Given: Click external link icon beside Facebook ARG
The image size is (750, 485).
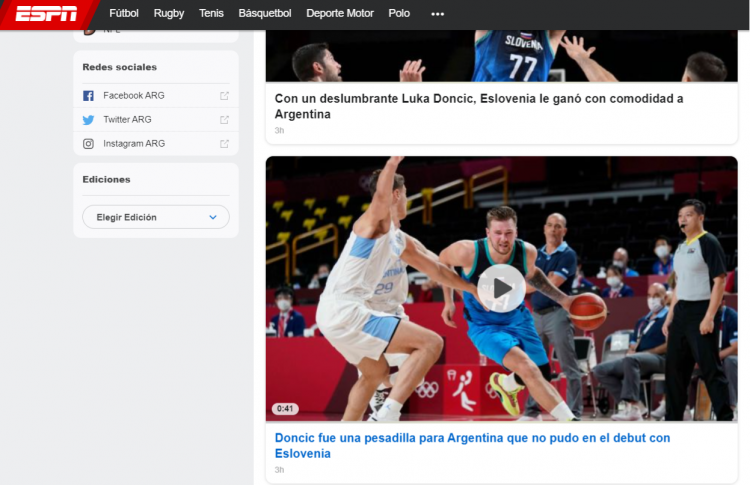Looking at the screenshot, I should click(x=224, y=96).
